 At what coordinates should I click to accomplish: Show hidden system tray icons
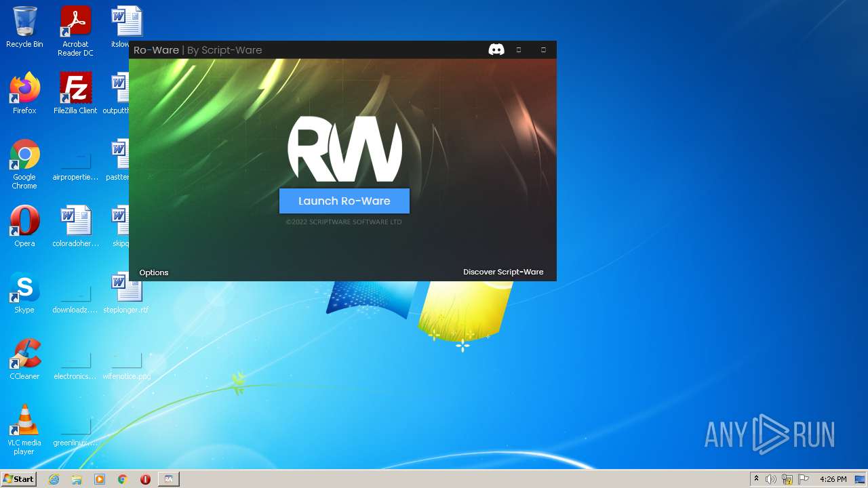click(x=756, y=479)
